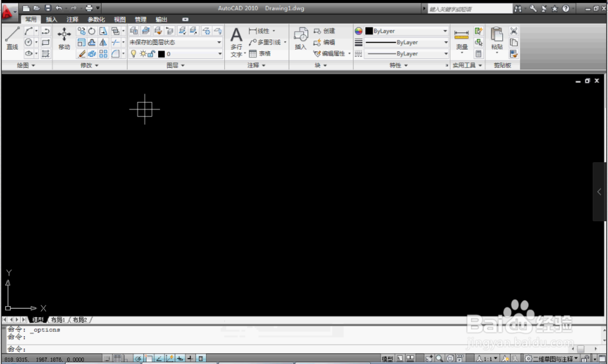This screenshot has height=364, width=608.
Task: Open the ByLayer linetype dropdown
Action: [406, 53]
